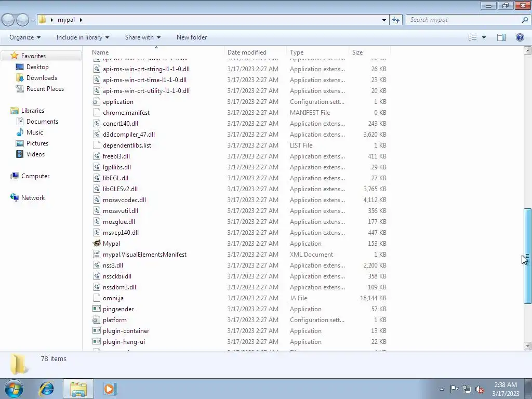Select libGLESv2.dll file name
The width and height of the screenshot is (532, 399).
pyautogui.click(x=120, y=189)
